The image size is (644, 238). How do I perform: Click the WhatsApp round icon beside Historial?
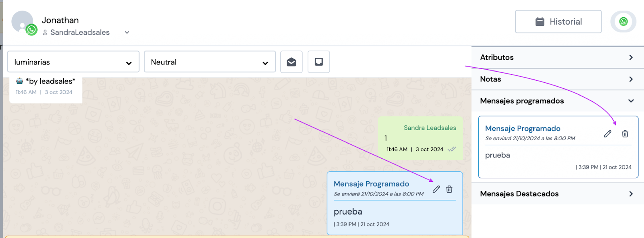623,21
